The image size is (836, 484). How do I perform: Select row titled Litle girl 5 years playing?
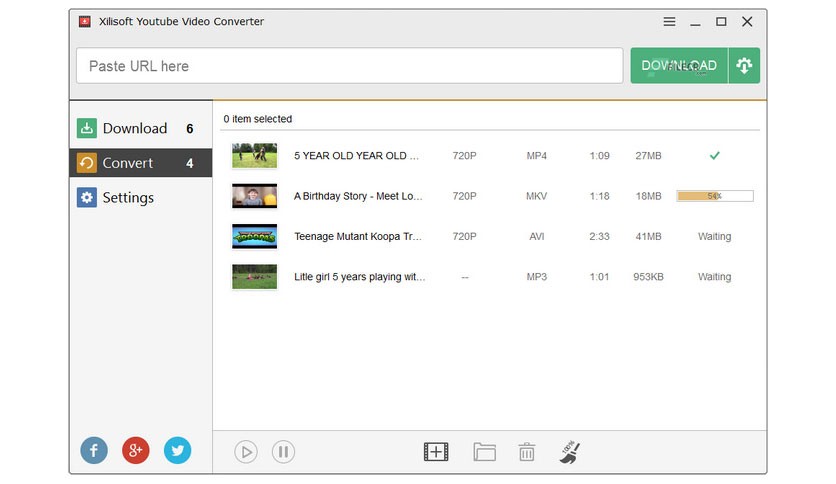tap(359, 277)
